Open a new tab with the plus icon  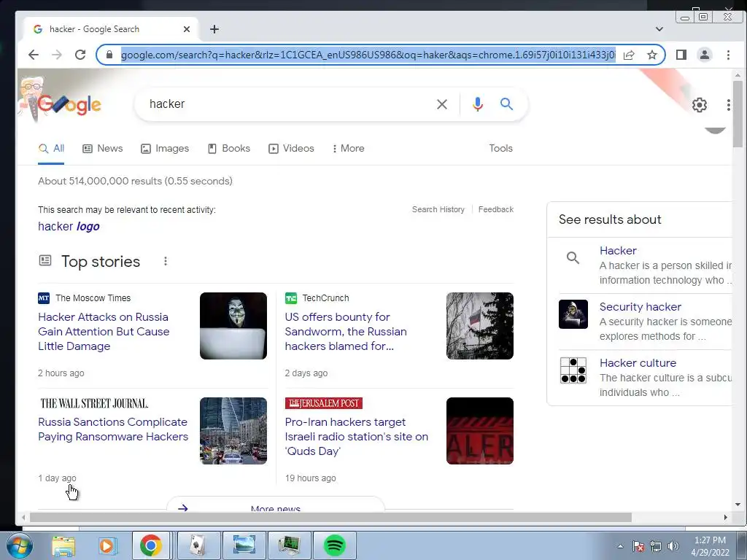[x=214, y=29]
